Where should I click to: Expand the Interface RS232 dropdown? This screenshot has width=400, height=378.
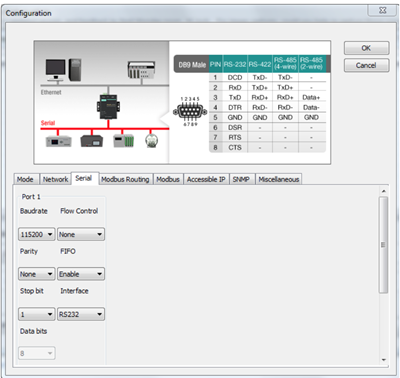tap(81, 314)
